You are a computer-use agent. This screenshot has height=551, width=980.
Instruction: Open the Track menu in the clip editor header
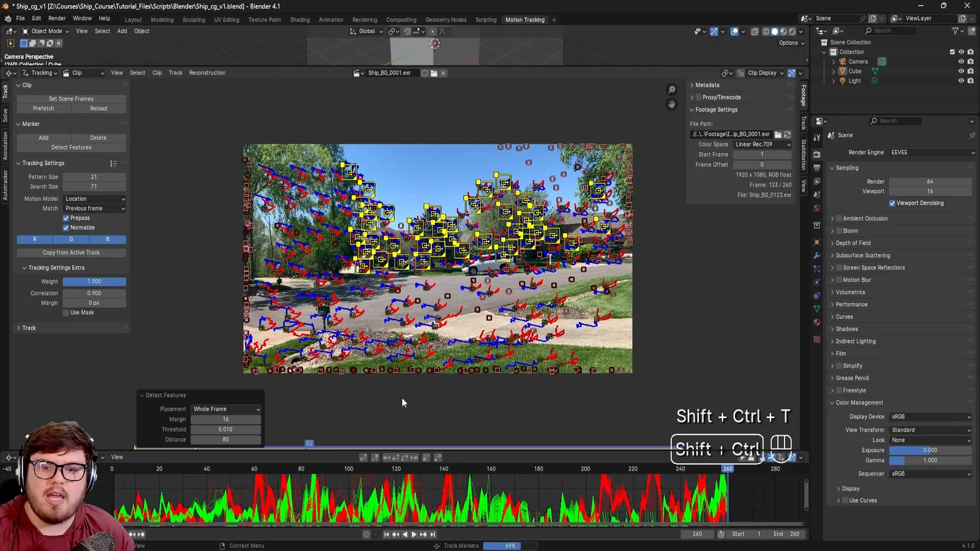click(x=175, y=72)
